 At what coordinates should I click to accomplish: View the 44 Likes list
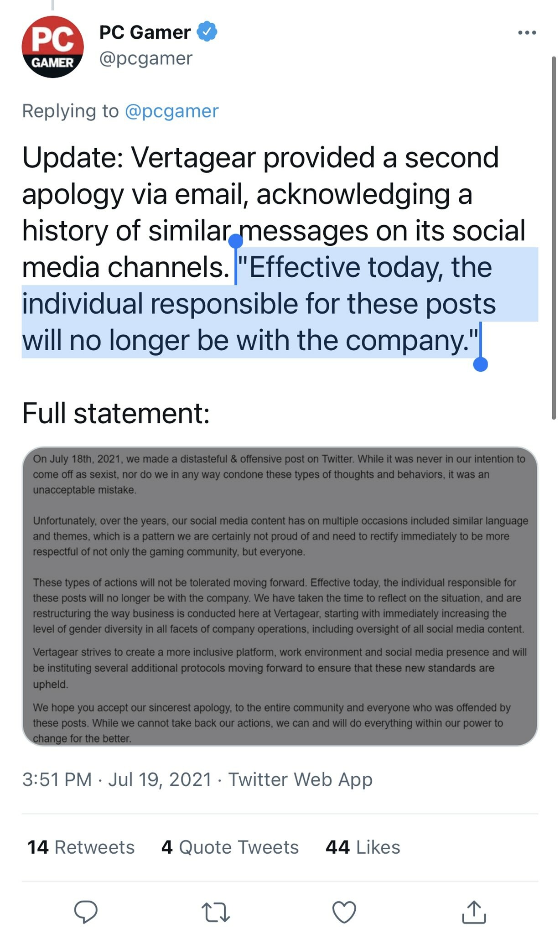coord(363,847)
